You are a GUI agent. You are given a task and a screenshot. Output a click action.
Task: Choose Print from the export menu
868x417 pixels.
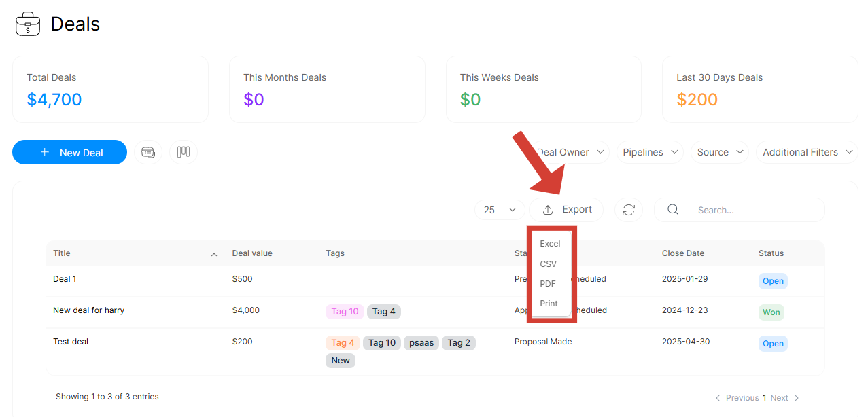549,304
